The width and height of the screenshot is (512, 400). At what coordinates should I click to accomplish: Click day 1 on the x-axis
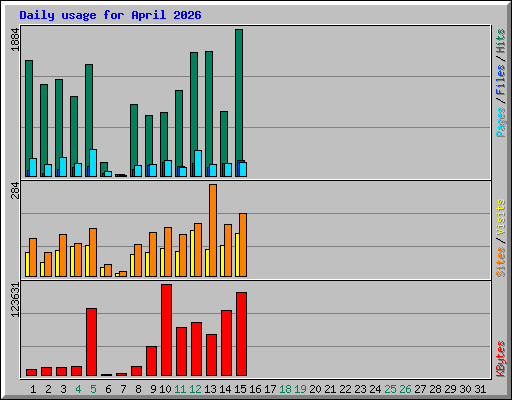click(33, 389)
